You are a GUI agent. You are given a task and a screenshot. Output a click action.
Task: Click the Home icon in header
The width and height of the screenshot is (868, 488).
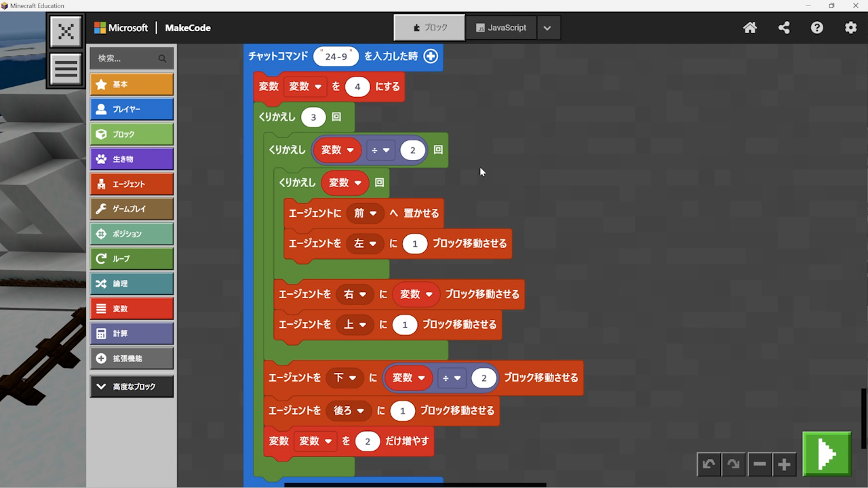(x=750, y=28)
